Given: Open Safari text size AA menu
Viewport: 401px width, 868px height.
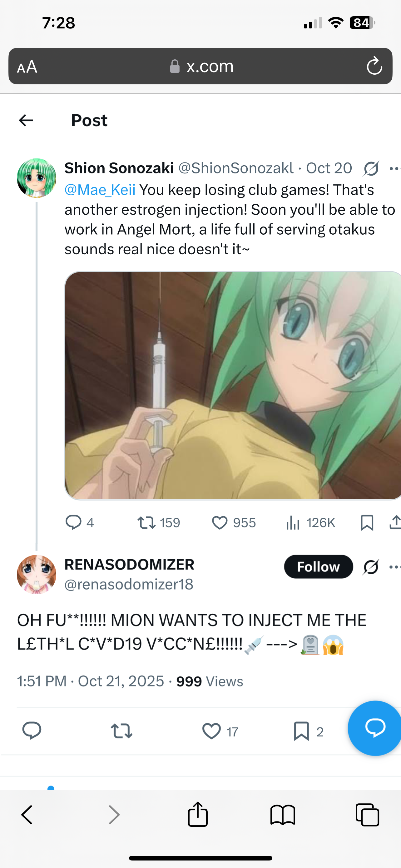Looking at the screenshot, I should click(x=27, y=67).
